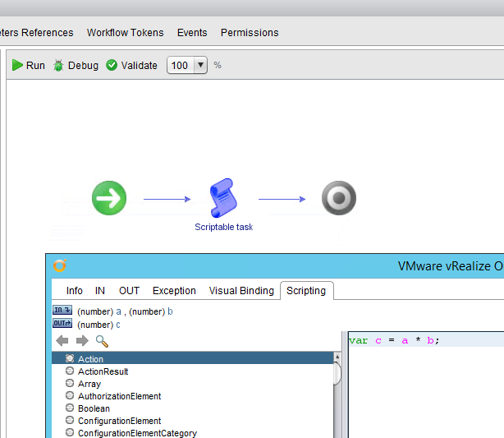Click the OUT parameters badge icon

click(62, 323)
